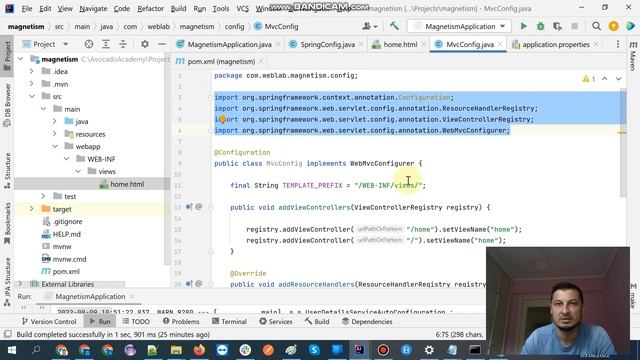This screenshot has width=640, height=360.
Task: Collapse the magnetism root folder
Action: tap(20, 59)
